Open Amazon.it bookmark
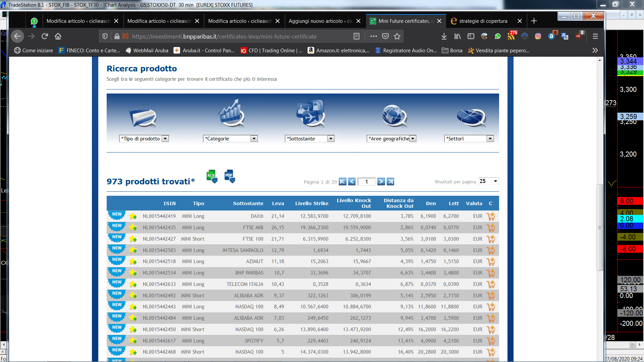The height and width of the screenshot is (362, 644). click(339, 51)
